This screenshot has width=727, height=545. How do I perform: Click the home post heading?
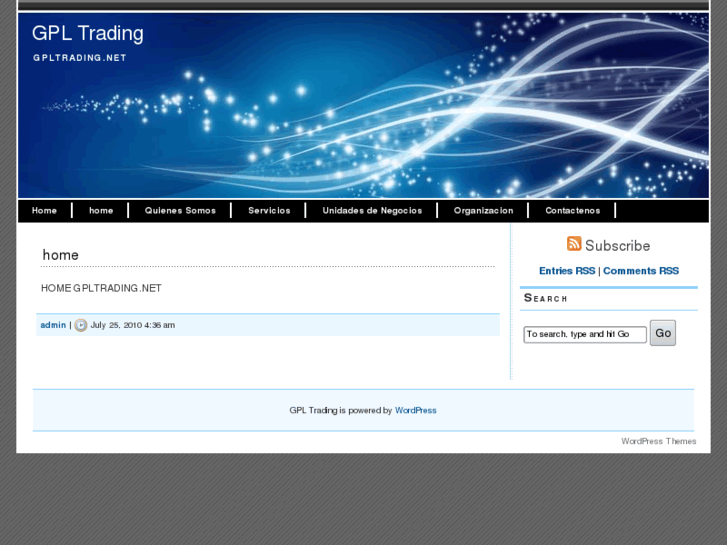pyautogui.click(x=61, y=255)
